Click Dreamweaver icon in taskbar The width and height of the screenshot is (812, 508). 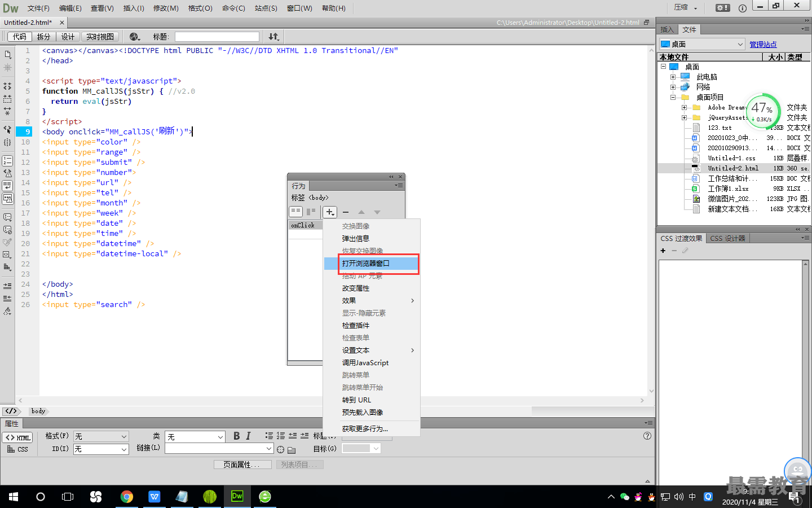[x=237, y=497]
